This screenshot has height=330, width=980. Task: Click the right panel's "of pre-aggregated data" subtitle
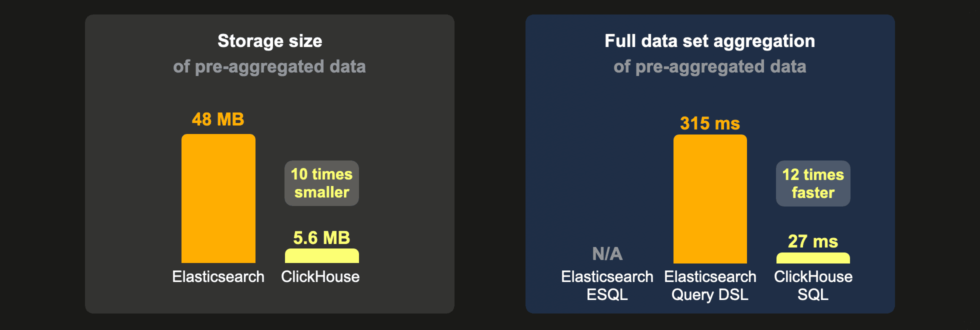(x=709, y=66)
